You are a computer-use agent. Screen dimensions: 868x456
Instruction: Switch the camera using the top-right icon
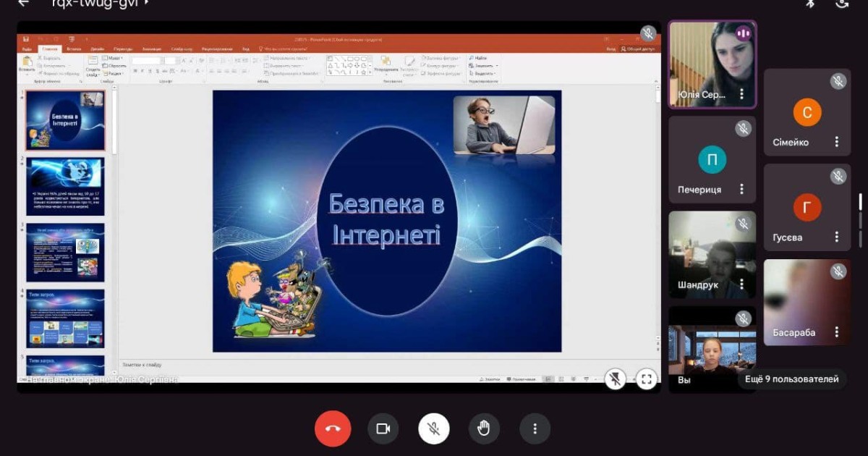point(842,3)
